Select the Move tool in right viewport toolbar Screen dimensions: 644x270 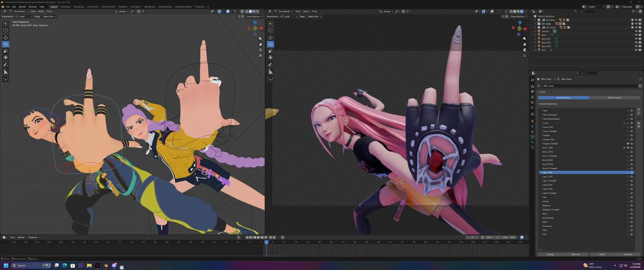(x=270, y=38)
